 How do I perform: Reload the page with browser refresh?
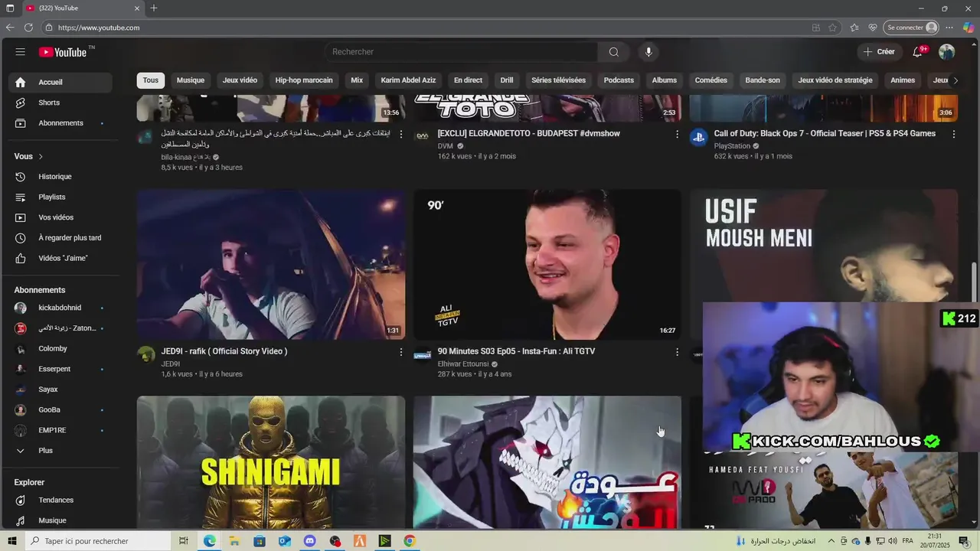pos(28,28)
